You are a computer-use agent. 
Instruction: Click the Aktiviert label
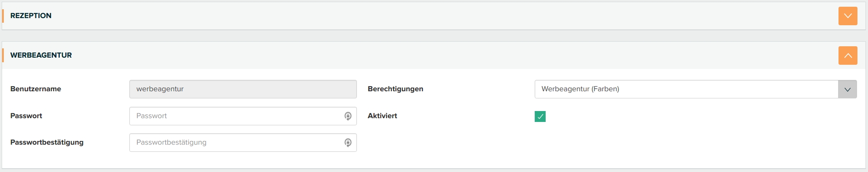point(382,116)
